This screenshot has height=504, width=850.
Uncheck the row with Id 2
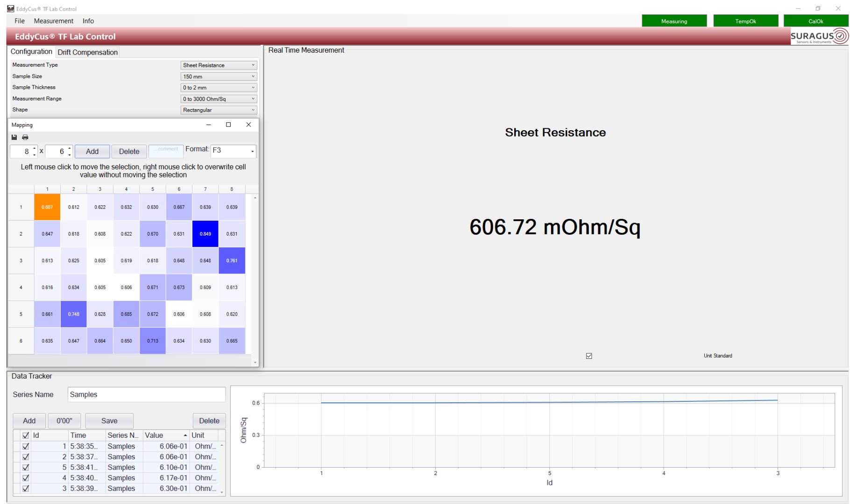[26, 457]
